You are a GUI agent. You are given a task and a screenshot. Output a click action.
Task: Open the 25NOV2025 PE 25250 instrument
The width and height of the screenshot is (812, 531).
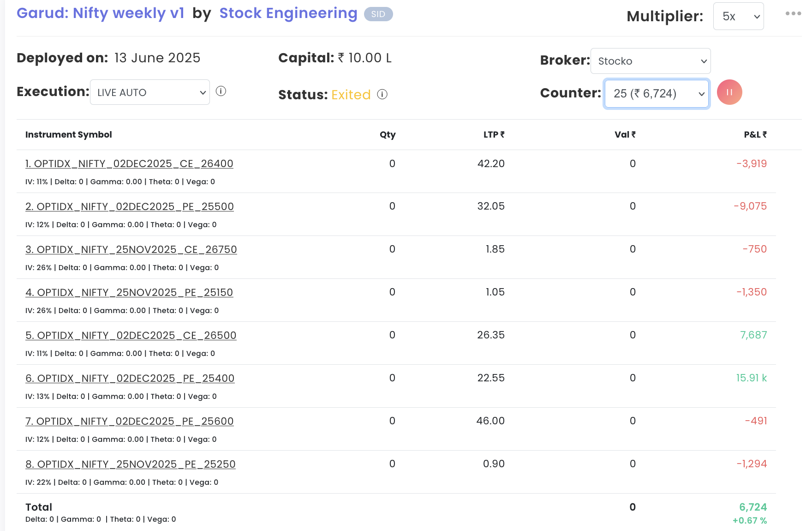(x=131, y=465)
